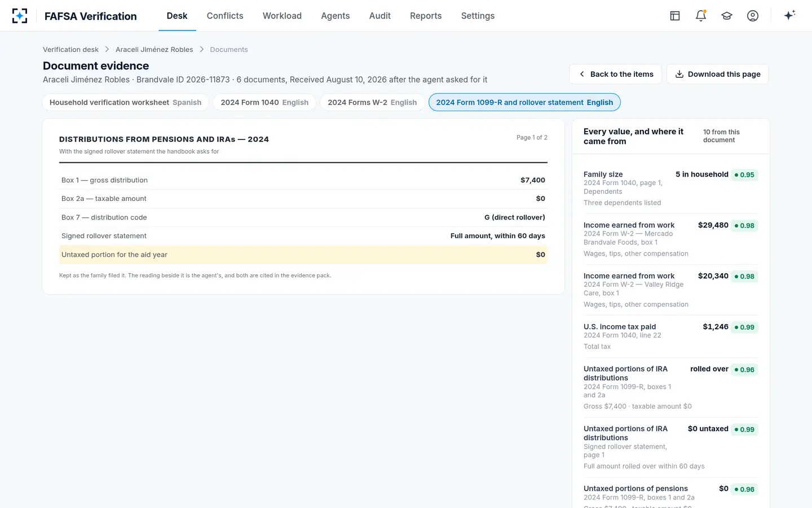The width and height of the screenshot is (812, 508).
Task: Click Full amount, within 60 days value
Action: click(x=498, y=236)
